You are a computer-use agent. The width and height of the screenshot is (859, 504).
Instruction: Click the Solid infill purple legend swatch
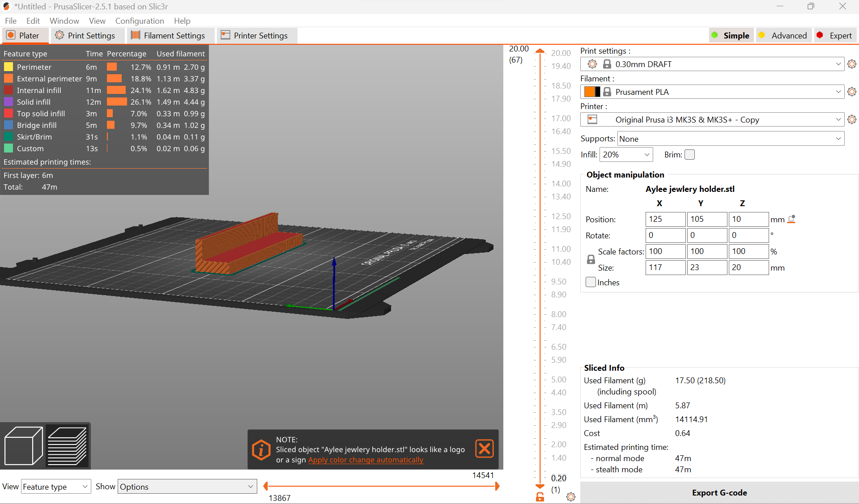tap(9, 102)
